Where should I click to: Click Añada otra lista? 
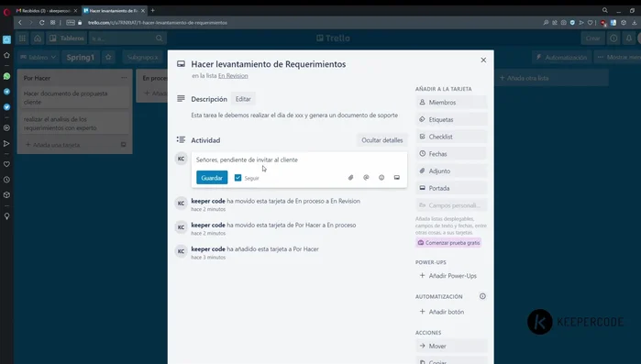(553, 78)
